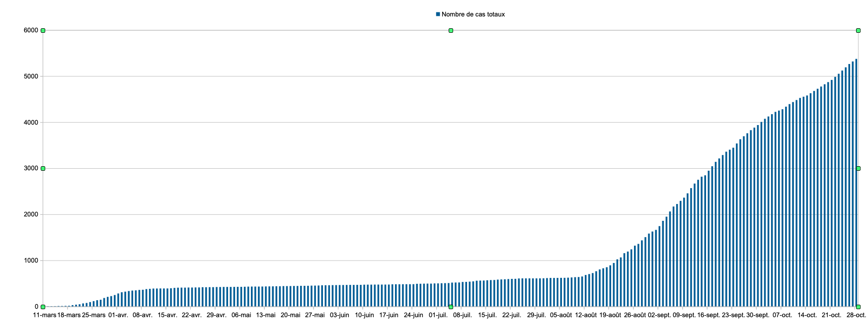Click the x-axis label 02-sept.
This screenshot has height=329, width=868.
click(x=660, y=315)
